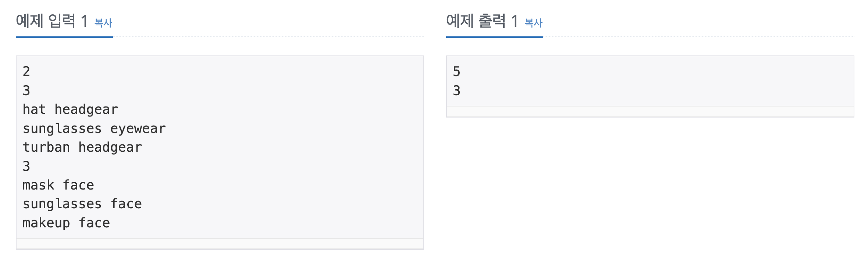Select the 예제 입력 1 heading
The width and height of the screenshot is (868, 263).
tap(51, 21)
